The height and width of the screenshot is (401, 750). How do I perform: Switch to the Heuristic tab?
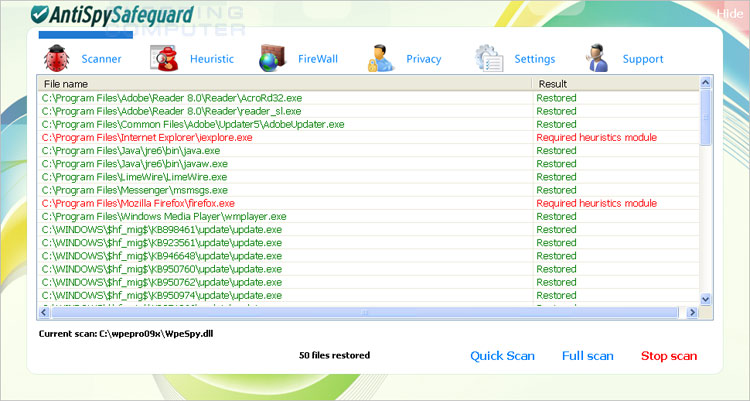[x=212, y=59]
